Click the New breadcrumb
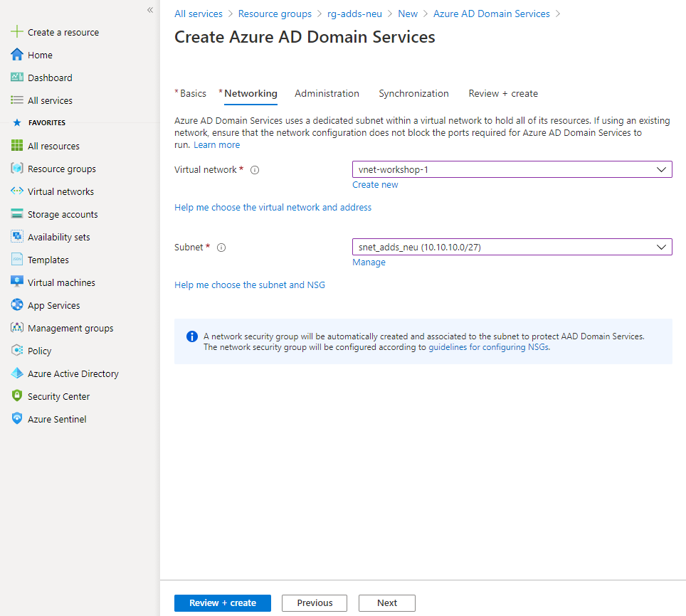The height and width of the screenshot is (616, 686). pyautogui.click(x=408, y=14)
